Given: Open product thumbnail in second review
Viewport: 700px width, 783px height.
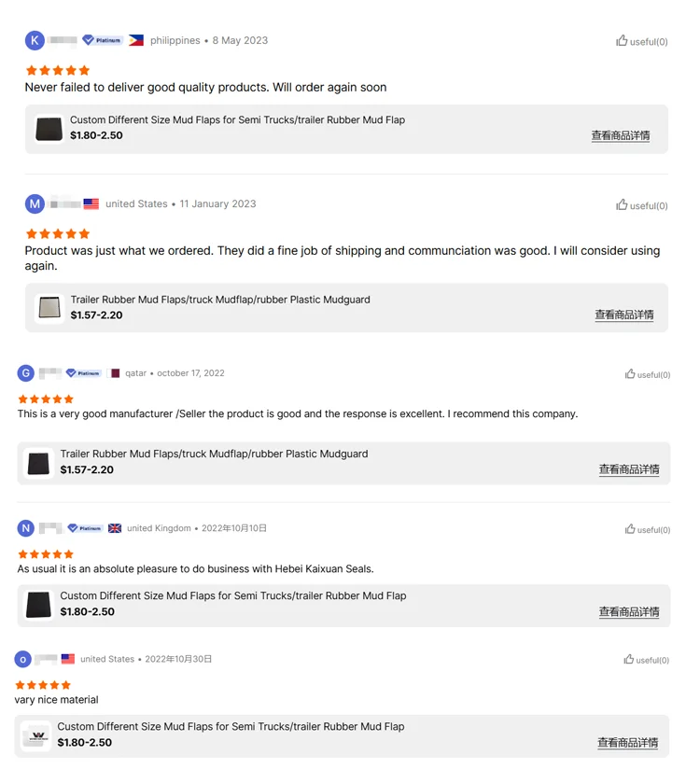Looking at the screenshot, I should click(x=49, y=308).
